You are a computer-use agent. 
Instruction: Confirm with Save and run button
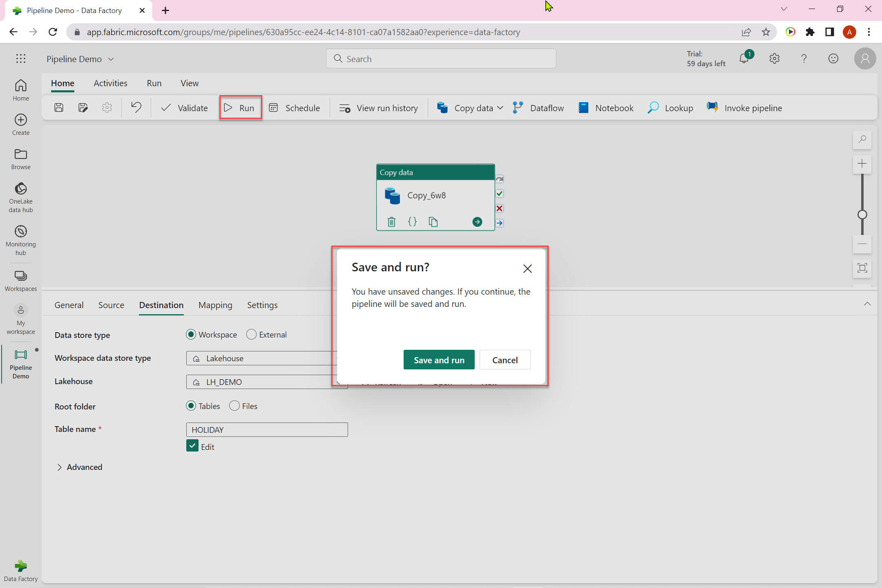pos(439,360)
